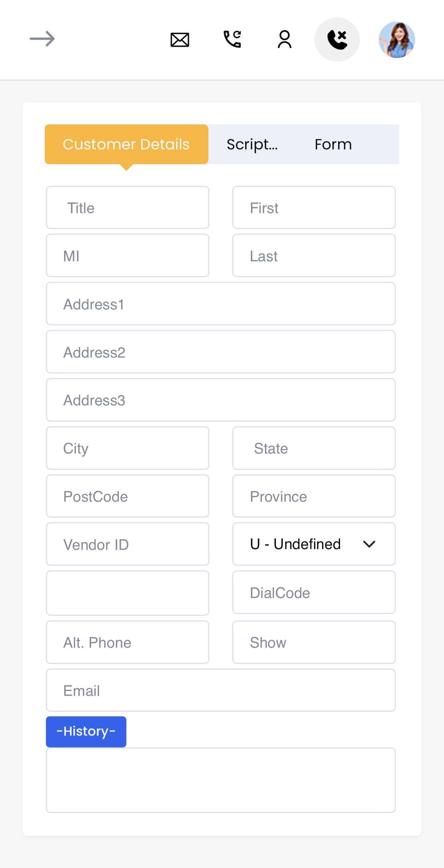The image size is (444, 868).
Task: Expand the U - Undefined dropdown
Action: click(x=313, y=544)
